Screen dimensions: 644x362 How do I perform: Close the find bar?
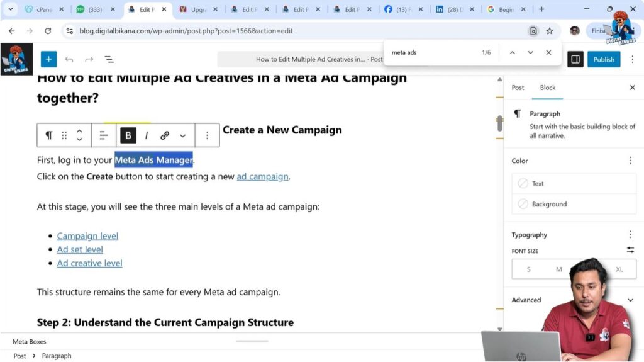(548, 53)
